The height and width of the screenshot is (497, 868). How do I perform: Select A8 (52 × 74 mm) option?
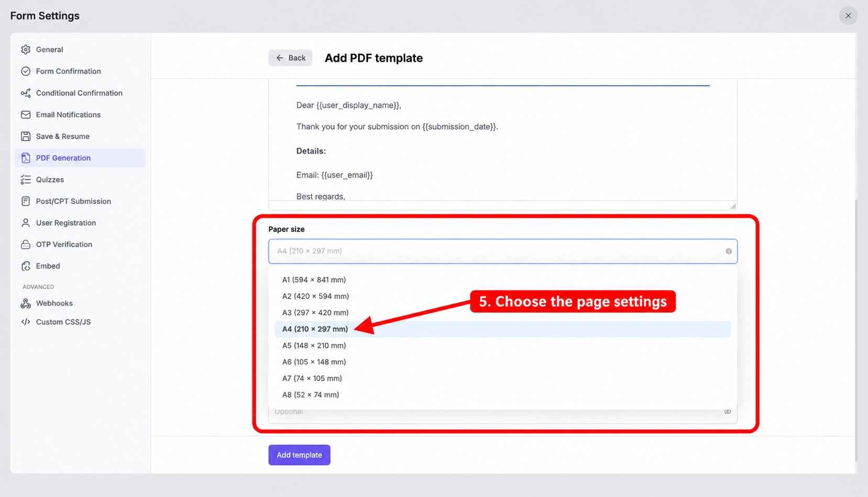click(503, 395)
